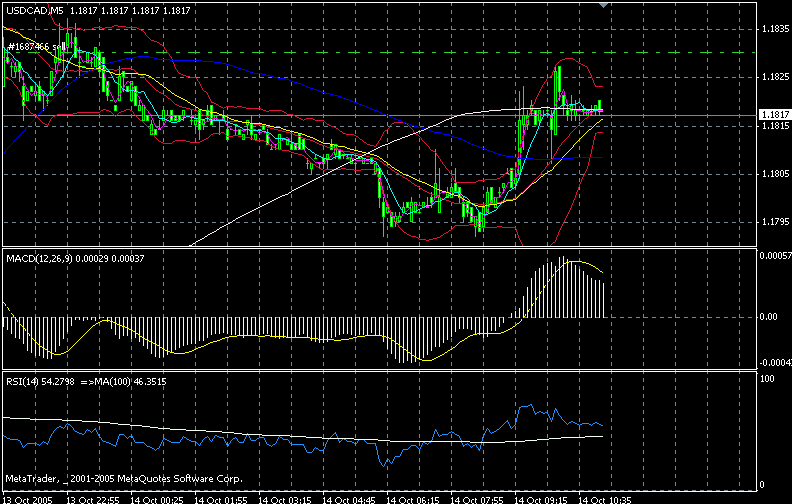Click the 1.1805 price scale label
The image size is (792, 504).
[x=775, y=174]
